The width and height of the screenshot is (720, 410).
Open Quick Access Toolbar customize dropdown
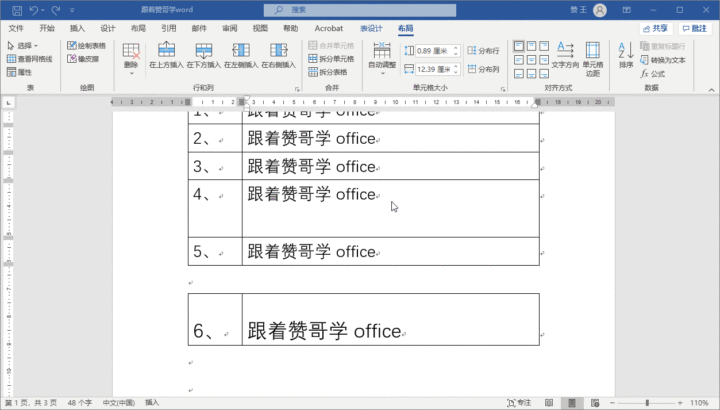[72, 10]
